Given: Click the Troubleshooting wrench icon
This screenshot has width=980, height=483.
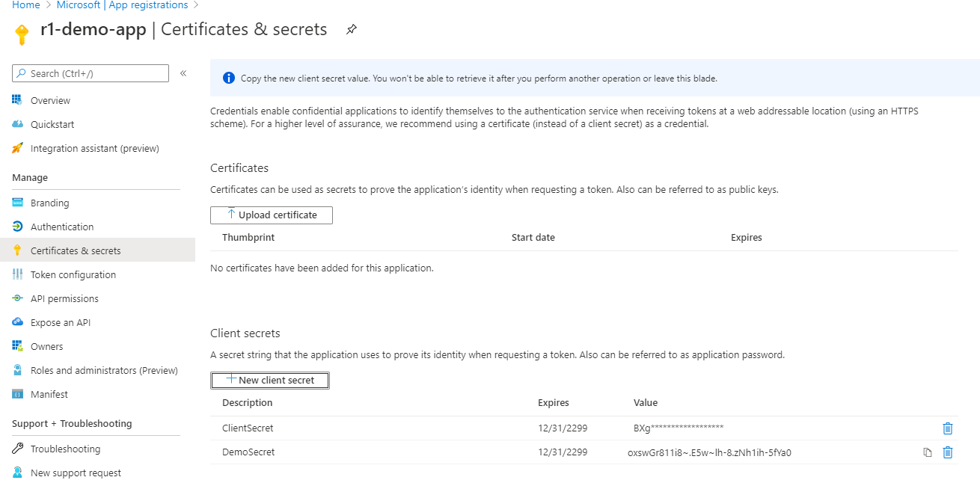Looking at the screenshot, I should (17, 449).
